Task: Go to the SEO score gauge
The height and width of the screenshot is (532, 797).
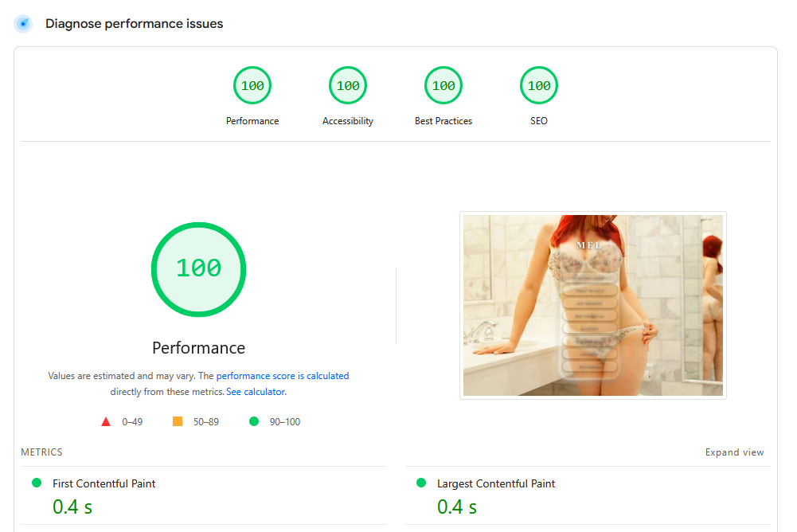Action: (539, 86)
